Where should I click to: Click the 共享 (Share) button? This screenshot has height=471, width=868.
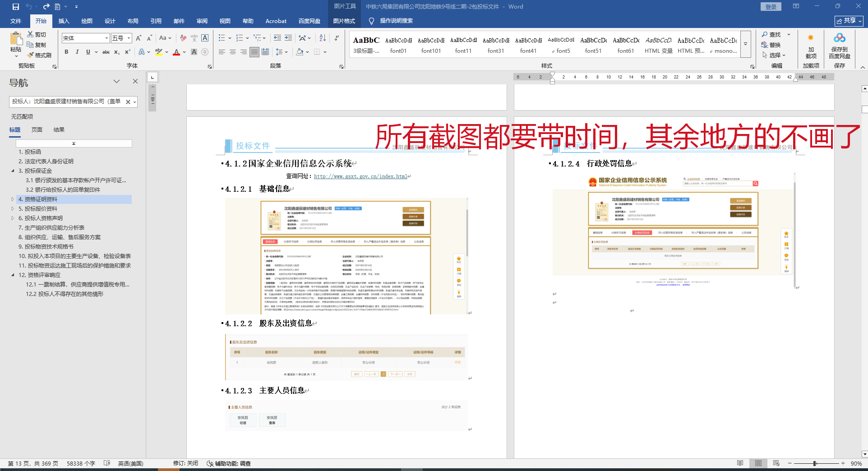click(x=849, y=21)
